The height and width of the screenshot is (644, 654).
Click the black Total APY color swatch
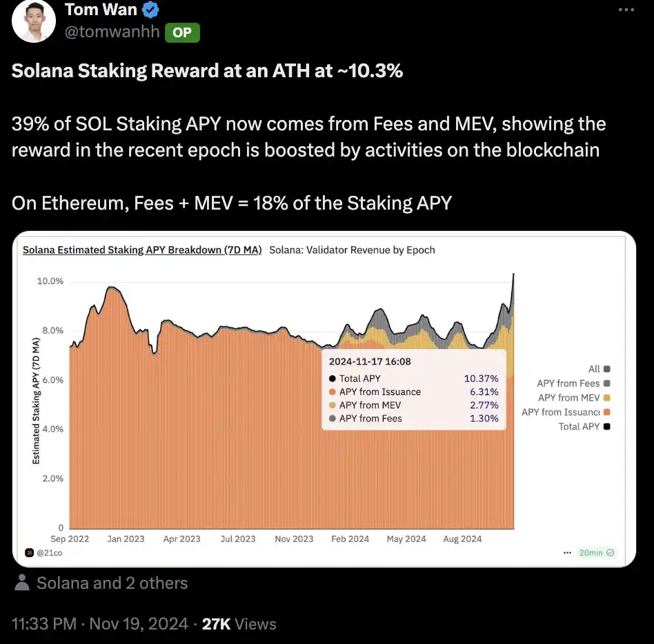click(607, 426)
